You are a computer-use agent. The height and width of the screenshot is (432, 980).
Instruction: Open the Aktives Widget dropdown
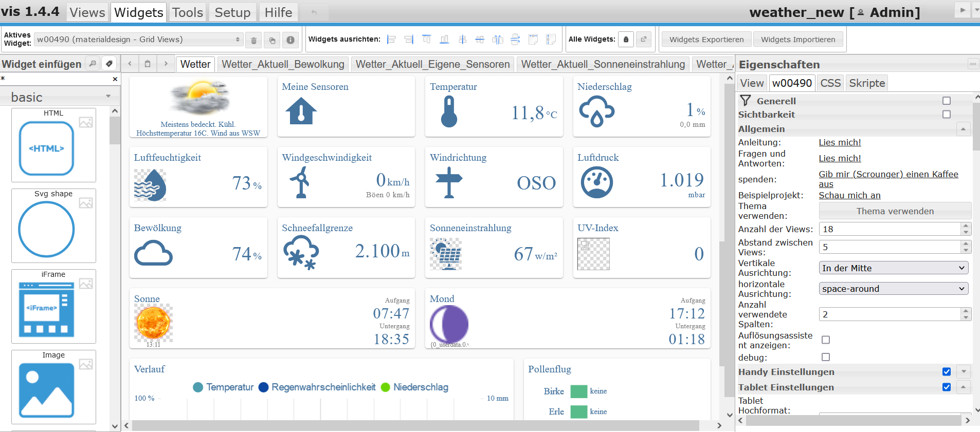point(138,40)
